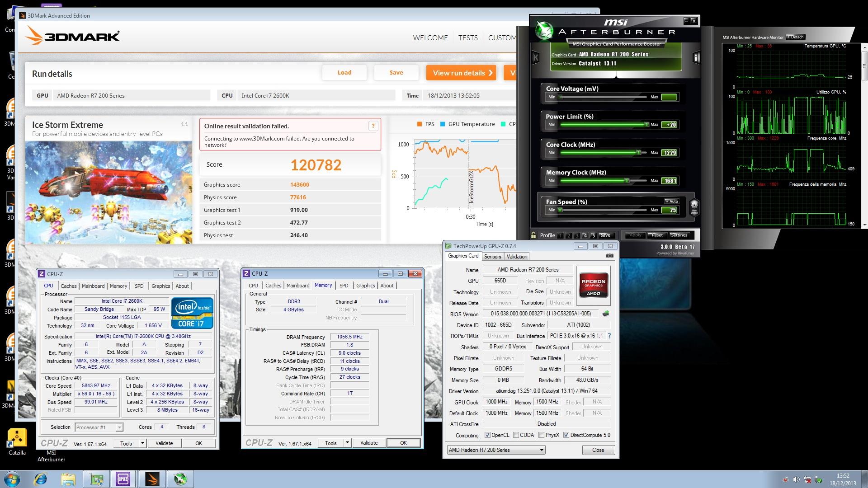Open the volume control in system tray
Viewport: 868px width, 488px height.
(x=796, y=479)
